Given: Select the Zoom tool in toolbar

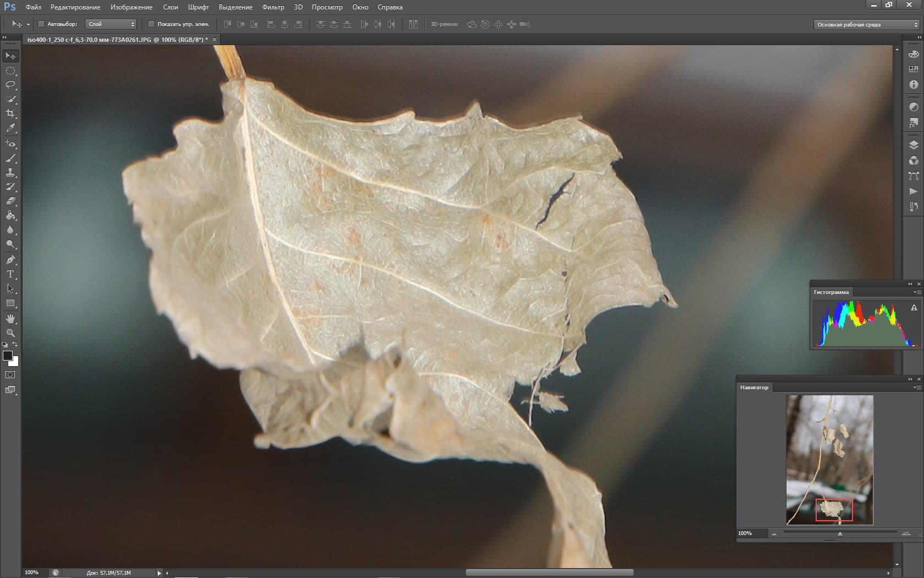Looking at the screenshot, I should tap(10, 333).
